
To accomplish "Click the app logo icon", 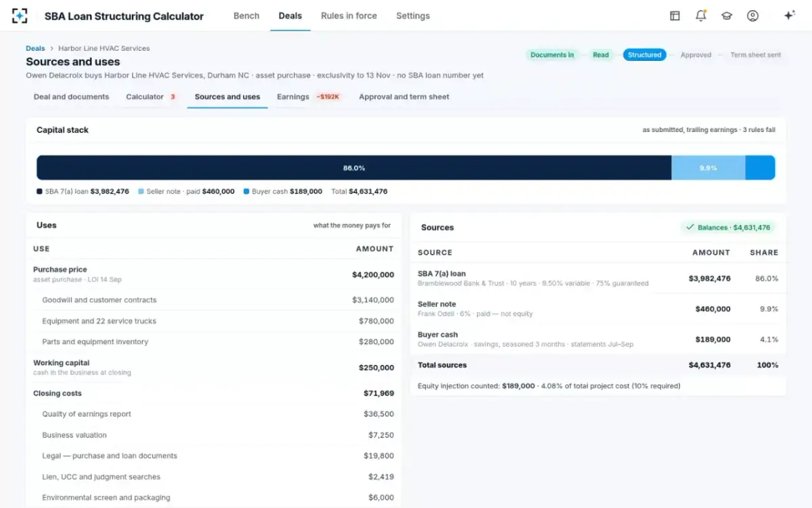I will pos(20,16).
